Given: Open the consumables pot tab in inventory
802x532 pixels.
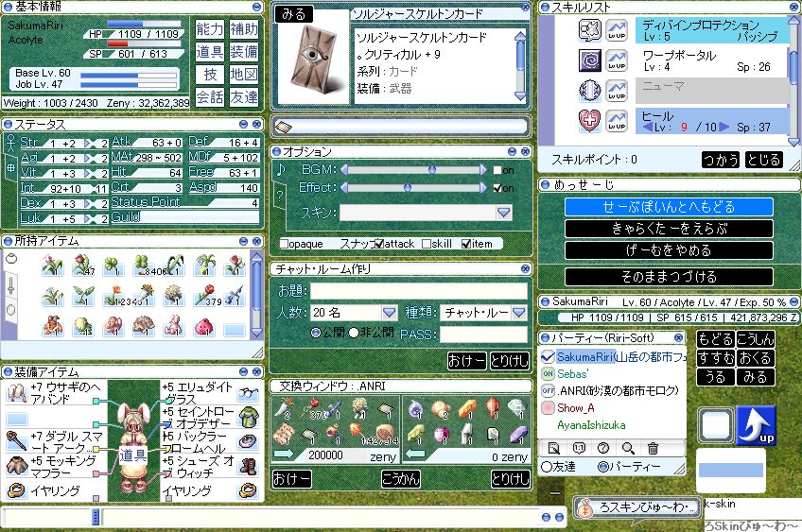Looking at the screenshot, I should 10,259.
